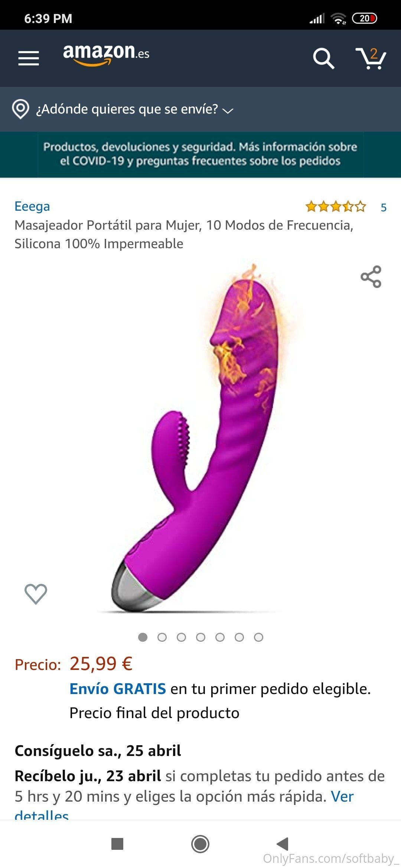Tap the Android home circle button
Image resolution: width=401 pixels, height=868 pixels.
pyautogui.click(x=200, y=844)
